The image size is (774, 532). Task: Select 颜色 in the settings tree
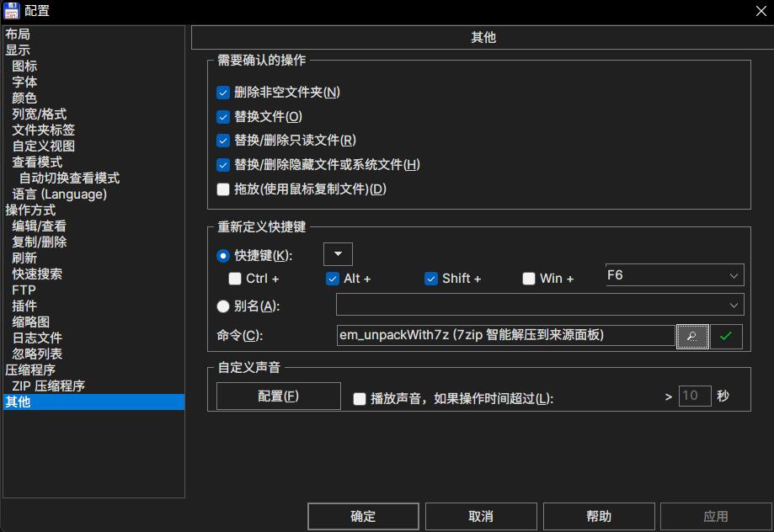[x=24, y=98]
